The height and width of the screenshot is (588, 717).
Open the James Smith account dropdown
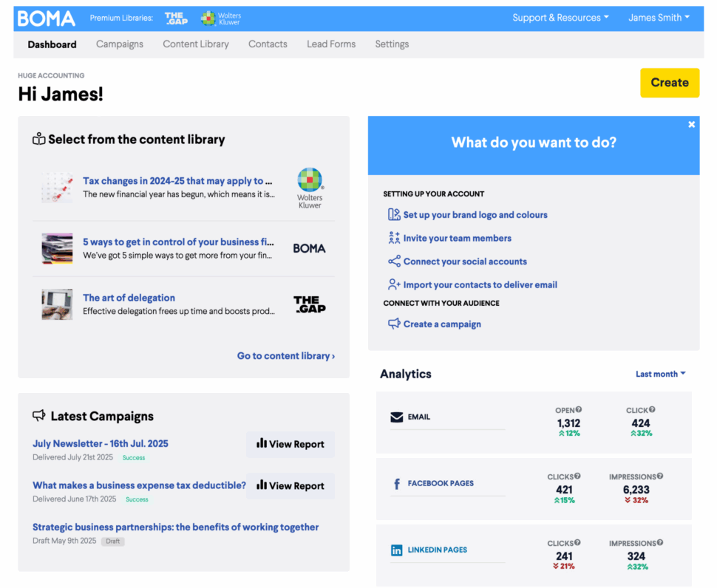click(x=659, y=18)
